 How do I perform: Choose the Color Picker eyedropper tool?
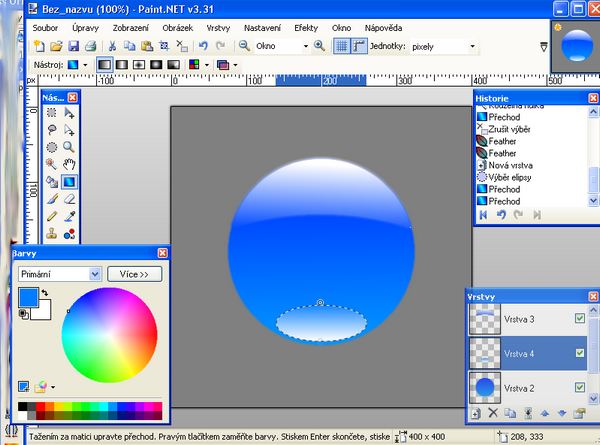click(69, 216)
